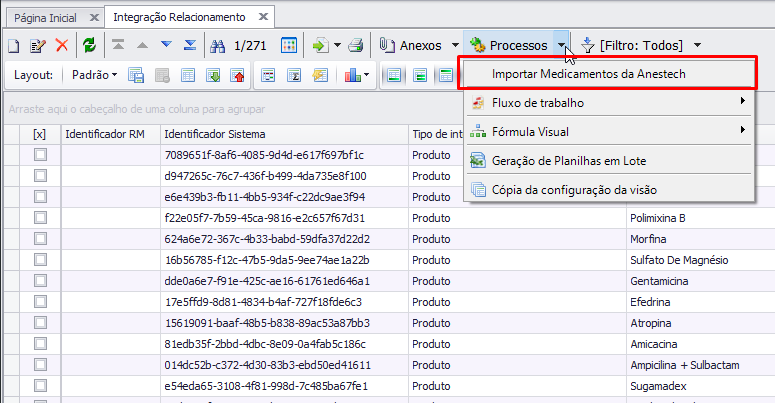Click the import layout green arrow icon
Image resolution: width=775 pixels, height=403 pixels.
coord(213,75)
